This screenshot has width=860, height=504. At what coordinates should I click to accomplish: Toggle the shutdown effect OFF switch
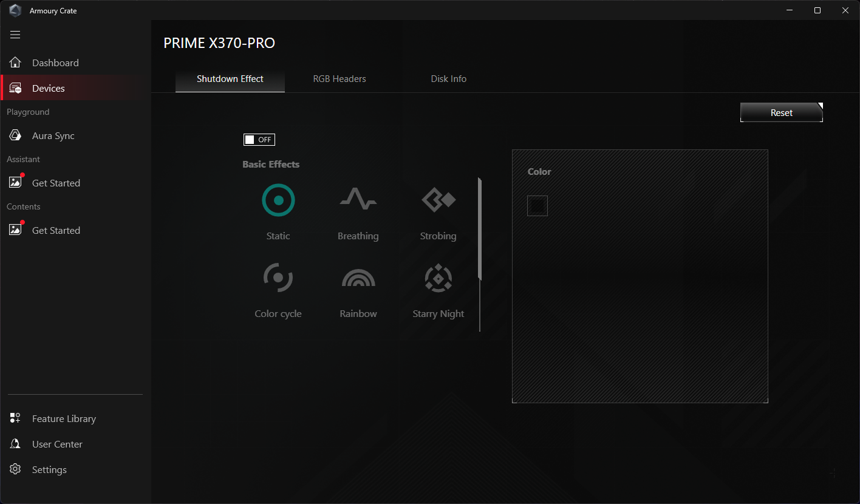259,140
